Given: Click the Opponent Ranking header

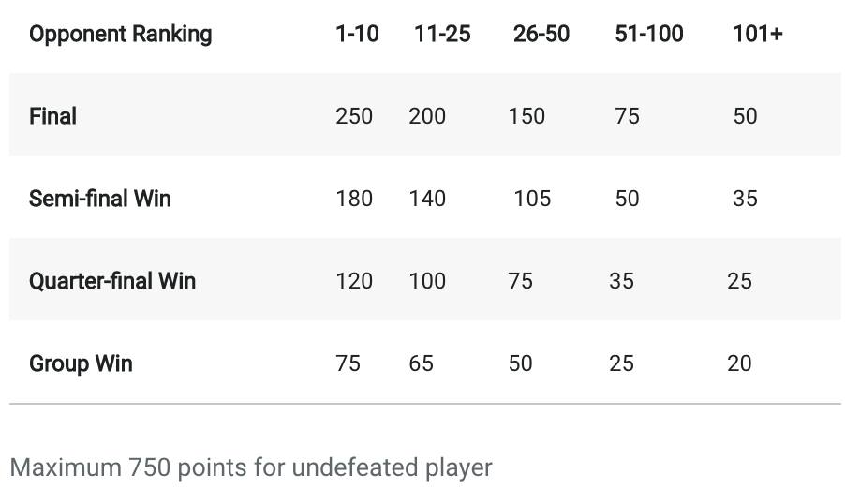Looking at the screenshot, I should click(x=120, y=35).
